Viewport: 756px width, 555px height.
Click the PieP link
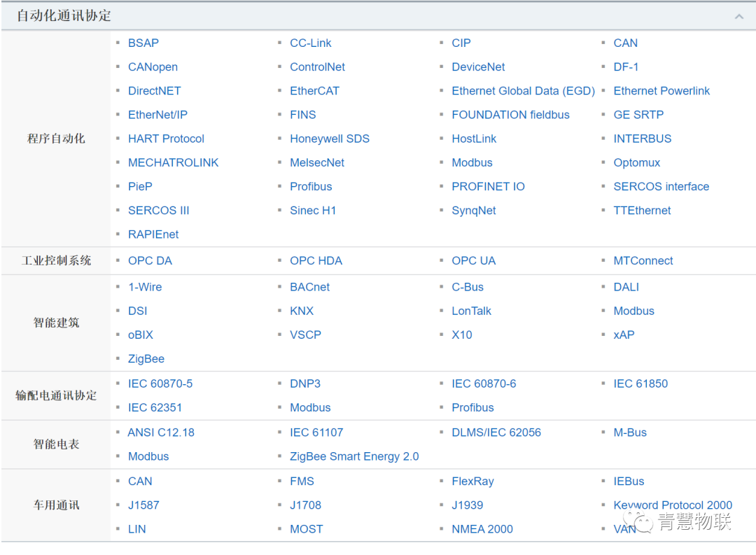tap(140, 187)
